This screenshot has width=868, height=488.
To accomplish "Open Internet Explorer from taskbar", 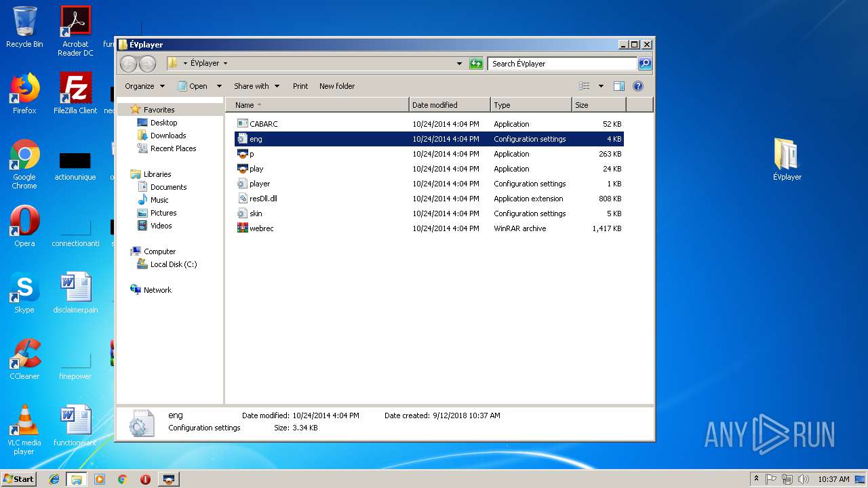I will pos(55,479).
